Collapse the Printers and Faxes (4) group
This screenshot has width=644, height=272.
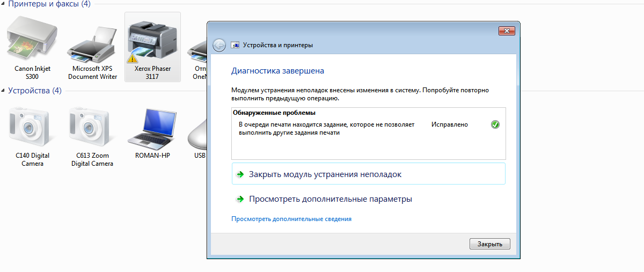click(x=3, y=4)
